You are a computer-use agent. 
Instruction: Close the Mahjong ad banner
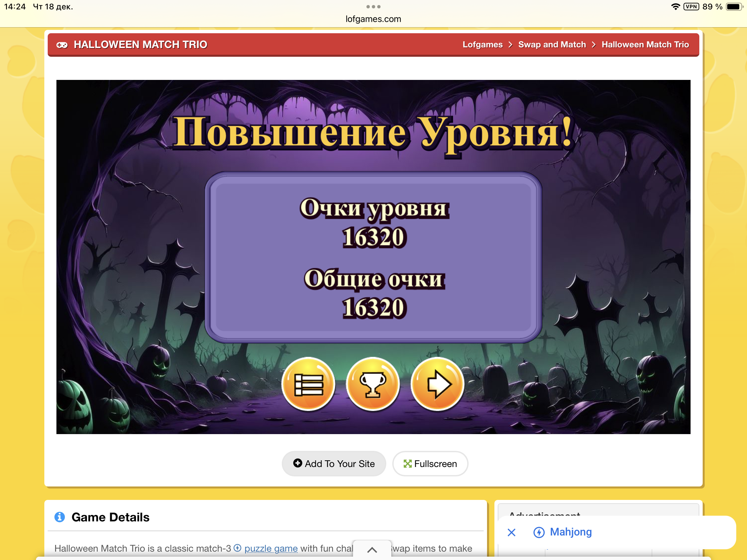511,532
